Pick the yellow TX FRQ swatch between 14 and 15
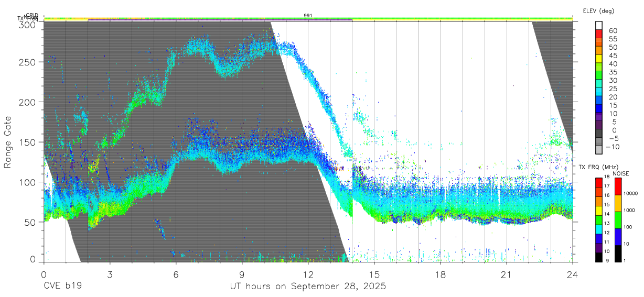644x297 pixels. tap(599, 210)
